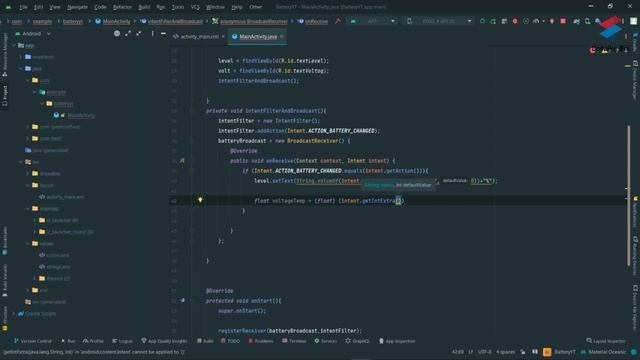The width and height of the screenshot is (640, 360).
Task: Click the Attach Debugger icon
Action: click(552, 21)
